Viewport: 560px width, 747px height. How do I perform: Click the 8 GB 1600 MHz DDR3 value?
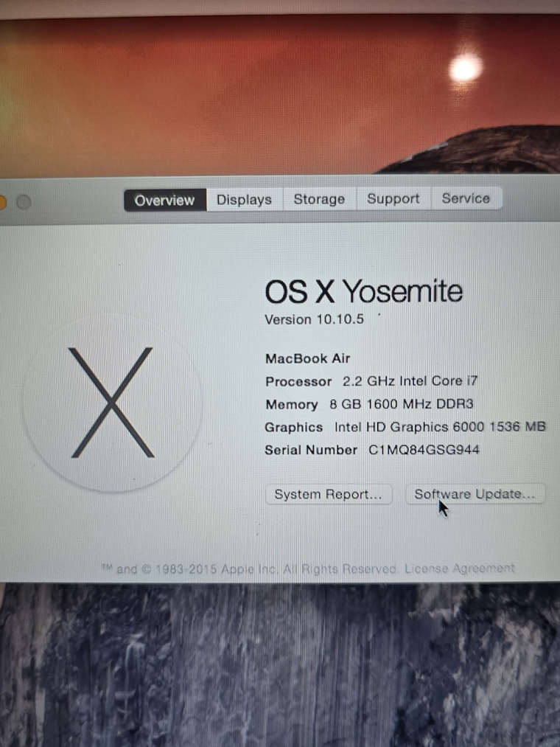click(x=402, y=404)
